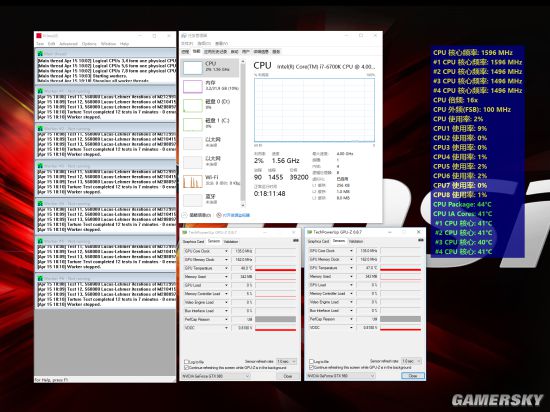550x412 pixels.
Task: Toggle Continue refreshing checkbox in right GPU-Z window
Action: [311, 367]
